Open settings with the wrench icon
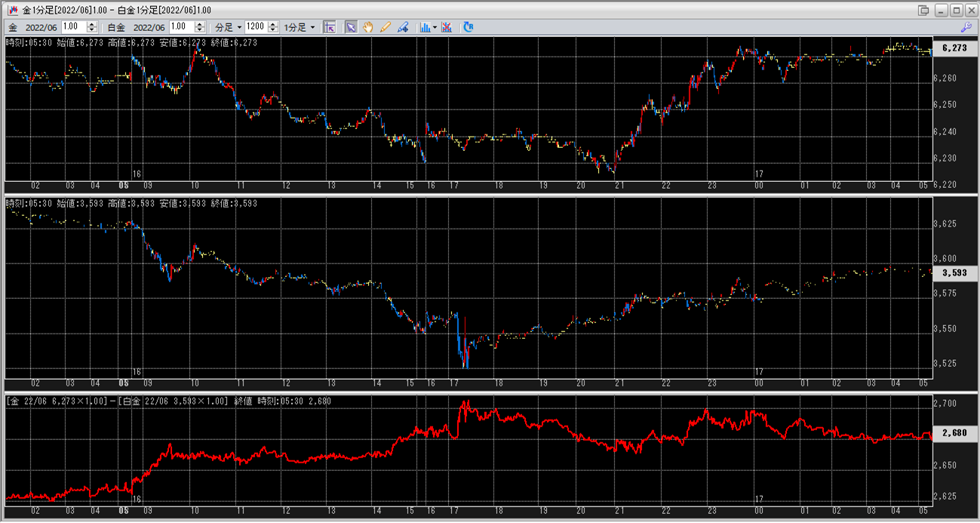 click(966, 27)
